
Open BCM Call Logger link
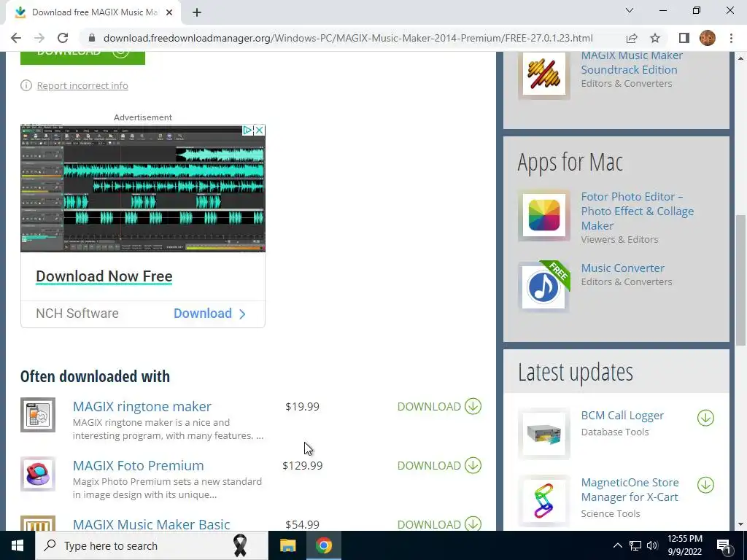tap(622, 415)
